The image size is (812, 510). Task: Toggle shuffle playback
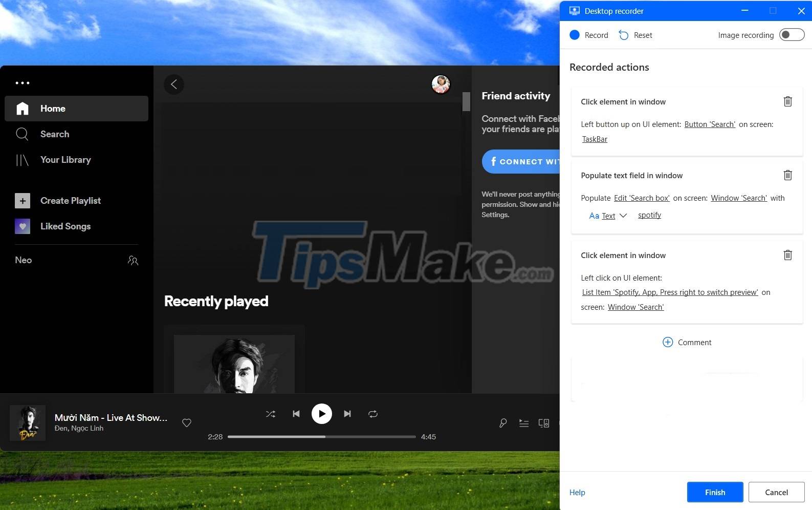pyautogui.click(x=271, y=414)
